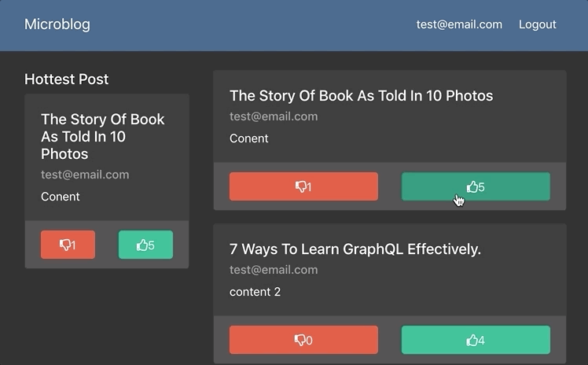Image resolution: width=588 pixels, height=365 pixels.
Task: Like the main Story Of Book post
Action: click(x=476, y=186)
